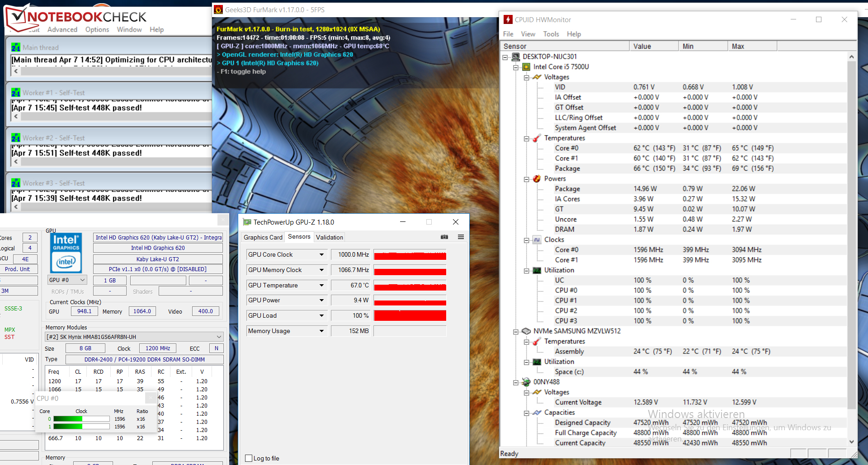
Task: Click the Utilization icon under NVMe SAMSUNG drive
Action: [x=537, y=362]
